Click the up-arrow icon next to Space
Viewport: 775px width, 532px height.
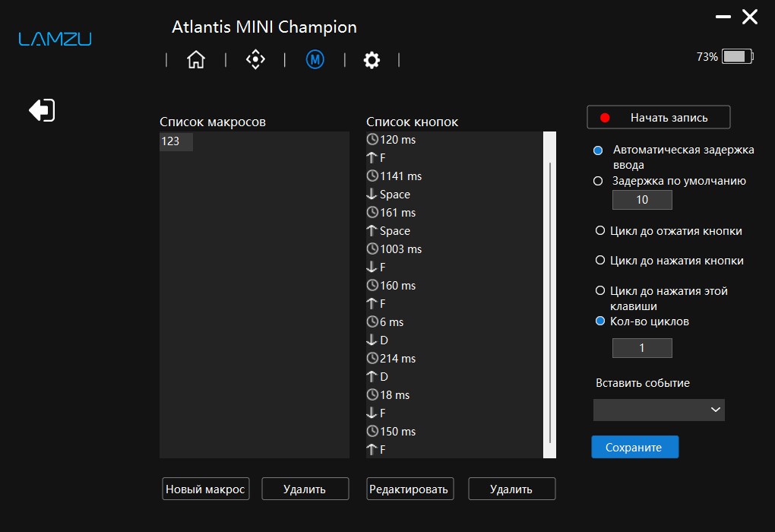click(372, 231)
